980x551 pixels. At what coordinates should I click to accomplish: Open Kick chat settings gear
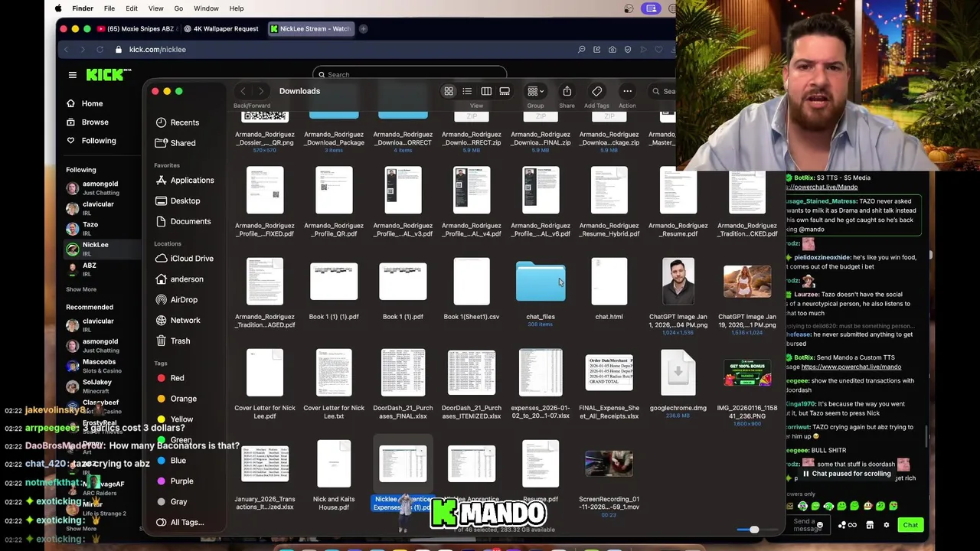(x=887, y=525)
